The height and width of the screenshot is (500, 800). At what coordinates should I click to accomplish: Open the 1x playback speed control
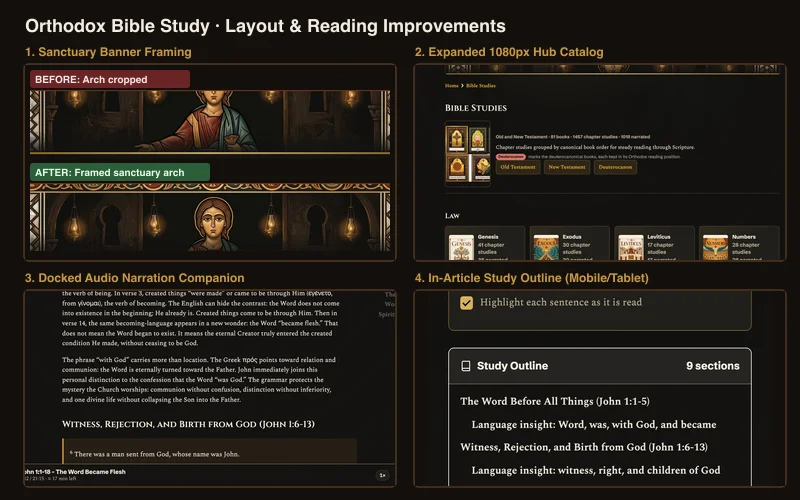pyautogui.click(x=382, y=475)
